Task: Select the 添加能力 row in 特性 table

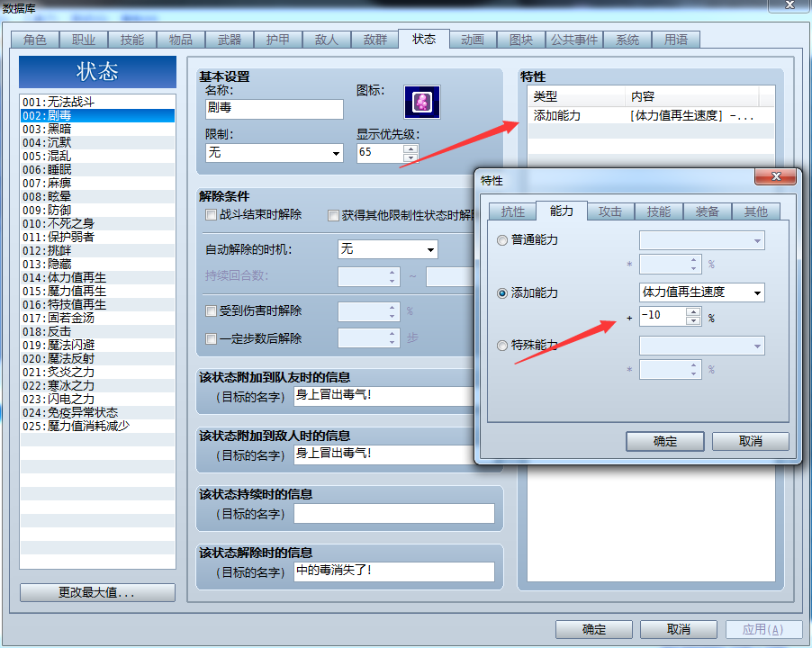Action: (x=651, y=115)
